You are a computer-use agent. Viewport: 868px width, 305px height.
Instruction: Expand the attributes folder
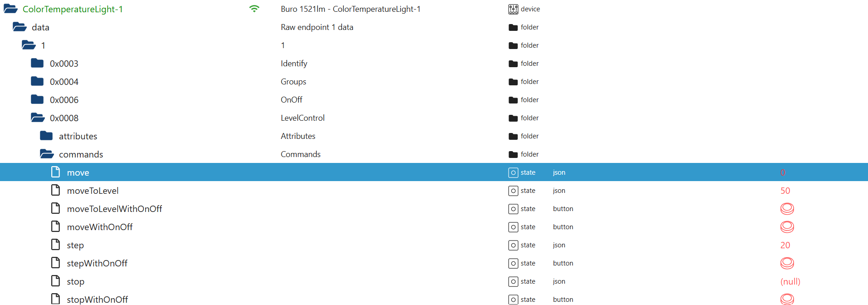(46, 136)
